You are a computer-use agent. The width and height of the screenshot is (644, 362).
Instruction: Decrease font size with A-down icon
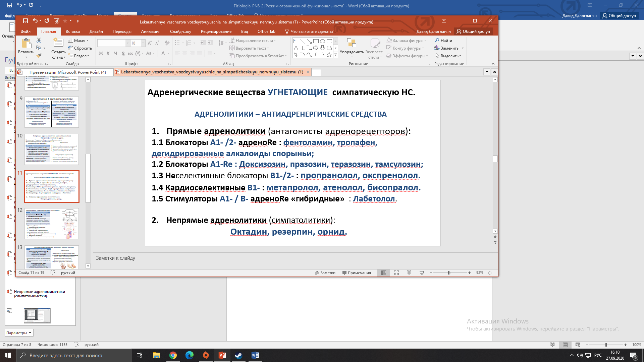coord(157,43)
